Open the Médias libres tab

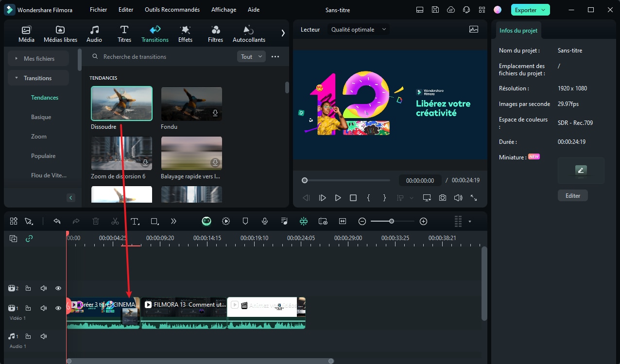(x=60, y=34)
